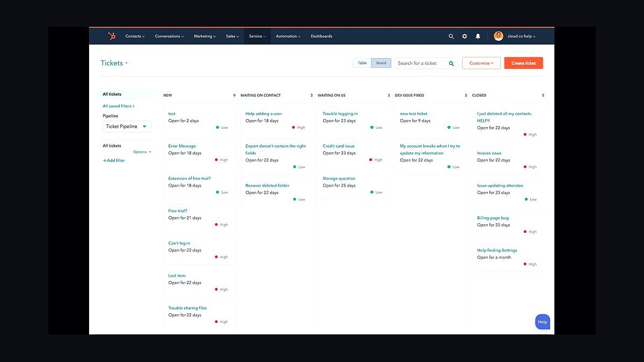
Task: Open the blue Help bubble
Action: (543, 322)
